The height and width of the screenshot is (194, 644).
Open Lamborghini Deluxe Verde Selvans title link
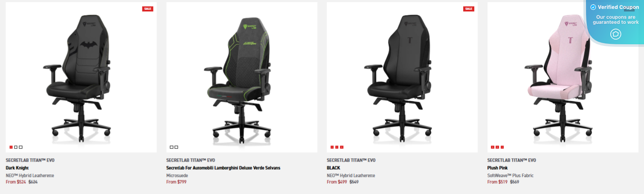click(x=223, y=168)
